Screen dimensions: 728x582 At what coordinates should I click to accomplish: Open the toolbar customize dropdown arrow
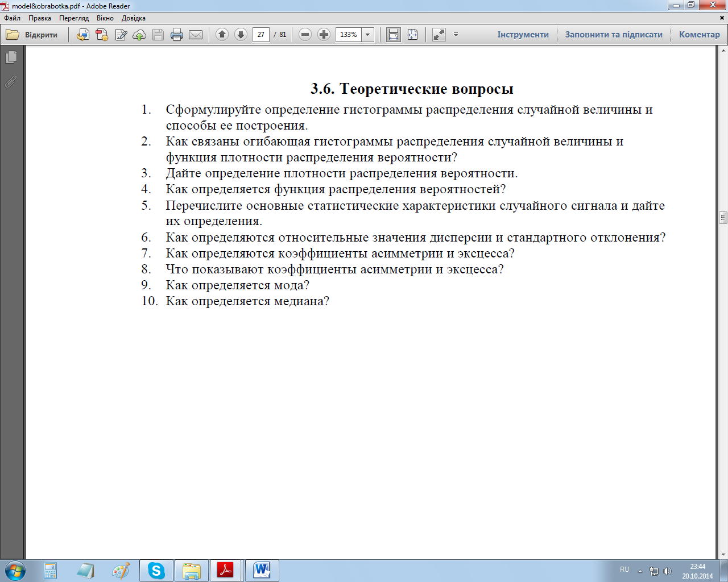(x=456, y=35)
